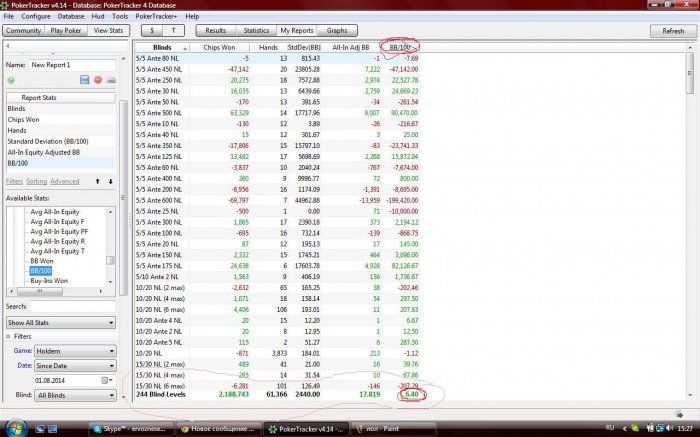Viewport: 700px width, 437px height.
Task: Open the File menu
Action: (x=9, y=16)
